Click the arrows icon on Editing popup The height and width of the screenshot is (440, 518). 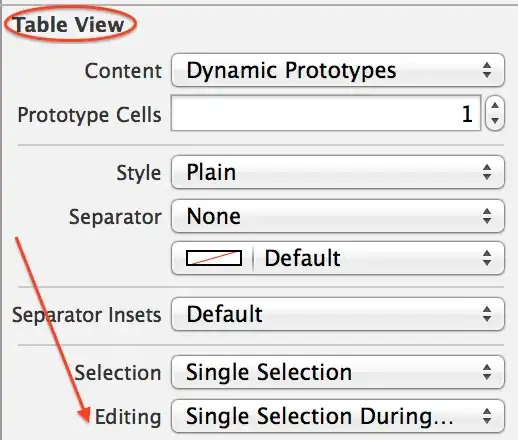coord(487,416)
